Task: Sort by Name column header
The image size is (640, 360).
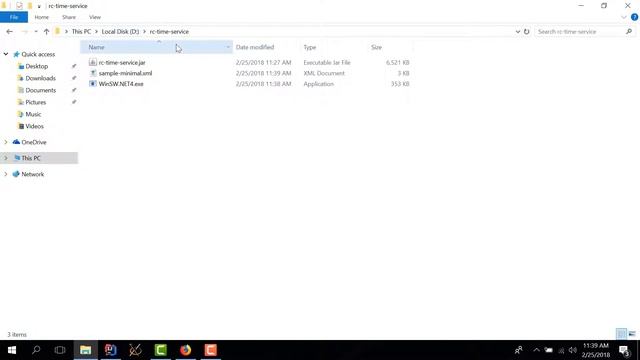Action: pyautogui.click(x=96, y=47)
